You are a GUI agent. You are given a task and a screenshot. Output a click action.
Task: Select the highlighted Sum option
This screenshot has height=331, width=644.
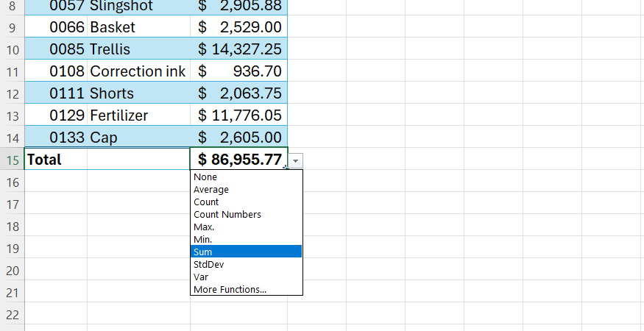[x=246, y=252]
